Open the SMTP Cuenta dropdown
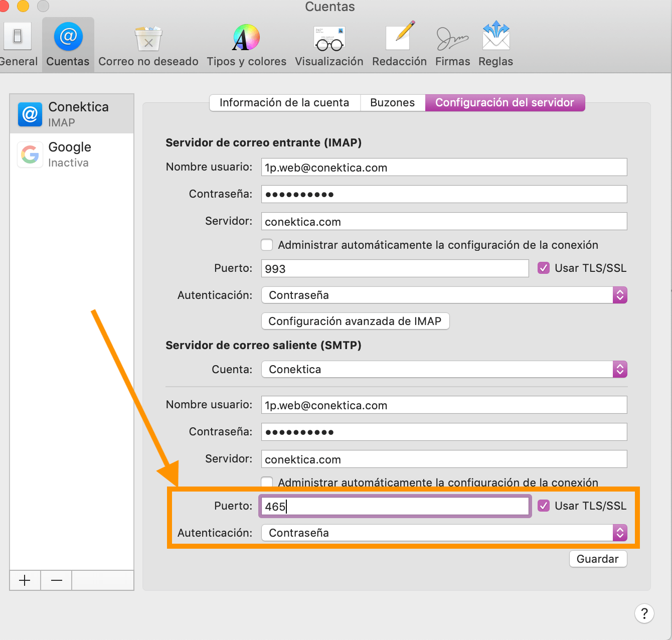The width and height of the screenshot is (672, 640). point(444,369)
